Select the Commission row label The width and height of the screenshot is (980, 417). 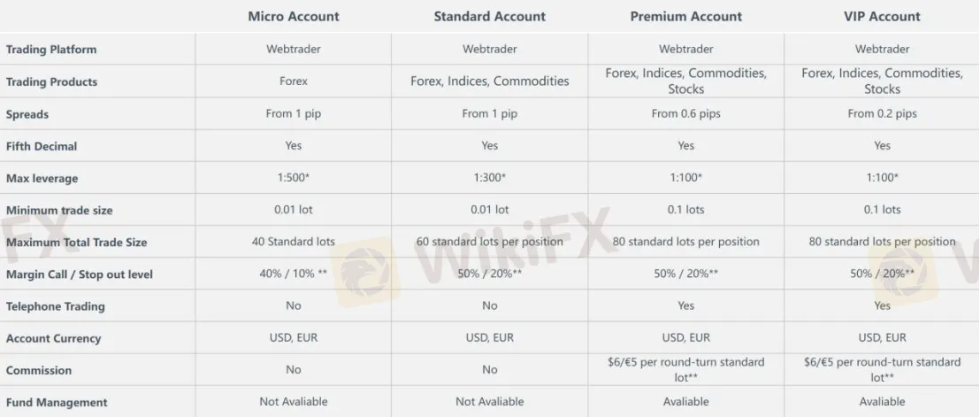pyautogui.click(x=39, y=370)
